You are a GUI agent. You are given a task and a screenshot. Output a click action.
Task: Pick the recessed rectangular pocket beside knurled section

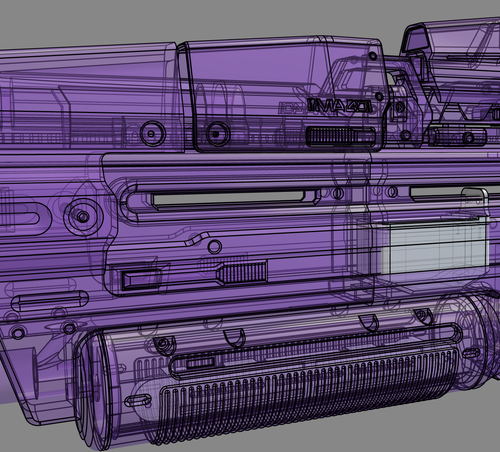pyautogui.click(x=141, y=280)
